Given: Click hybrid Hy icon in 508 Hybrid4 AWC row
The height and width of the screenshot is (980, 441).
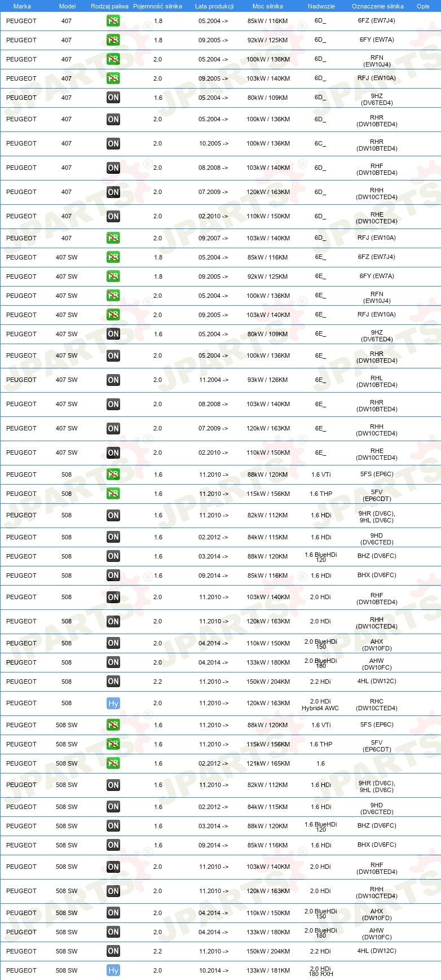Looking at the screenshot, I should point(113,704).
